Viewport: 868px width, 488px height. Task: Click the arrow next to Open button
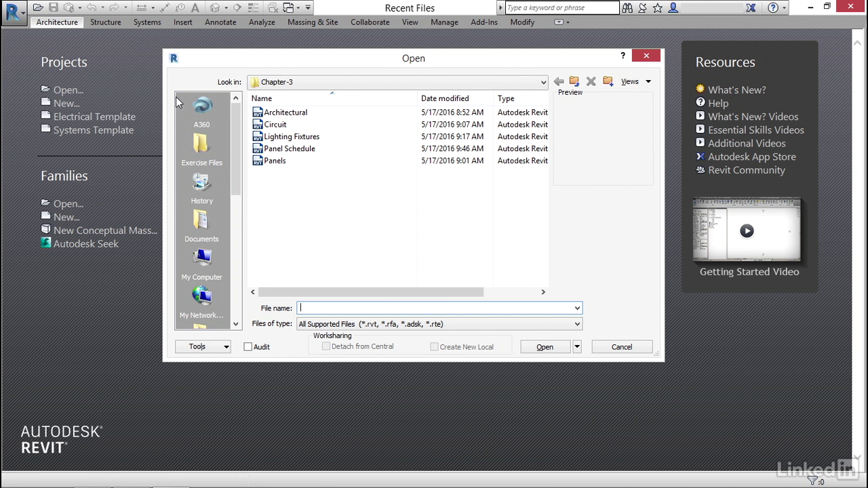click(577, 346)
